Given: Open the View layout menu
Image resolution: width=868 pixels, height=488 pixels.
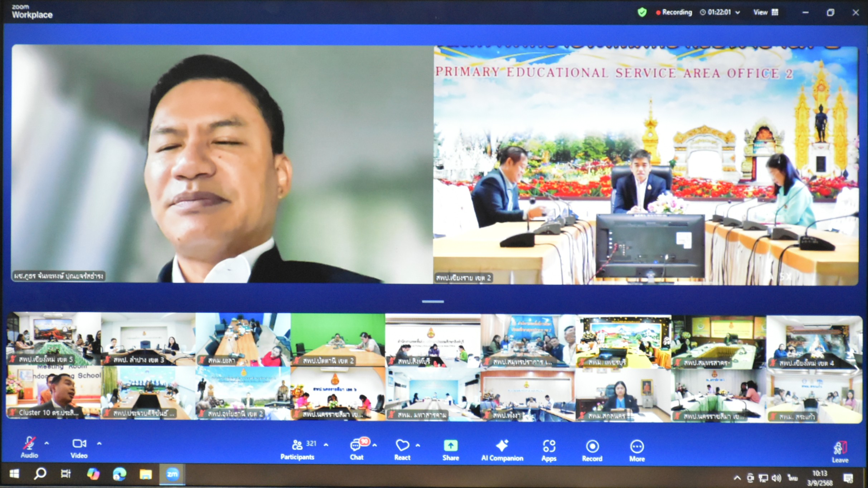Looking at the screenshot, I should pyautogui.click(x=766, y=13).
